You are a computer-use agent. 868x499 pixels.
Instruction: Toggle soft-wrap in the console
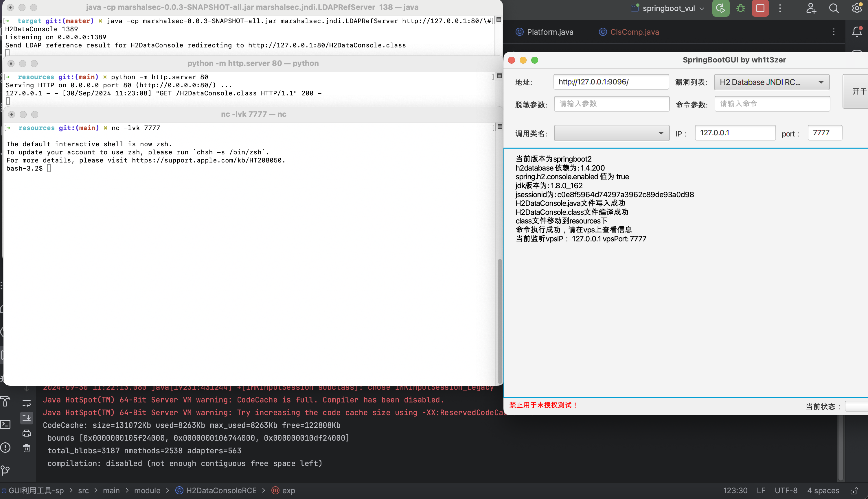[26, 403]
